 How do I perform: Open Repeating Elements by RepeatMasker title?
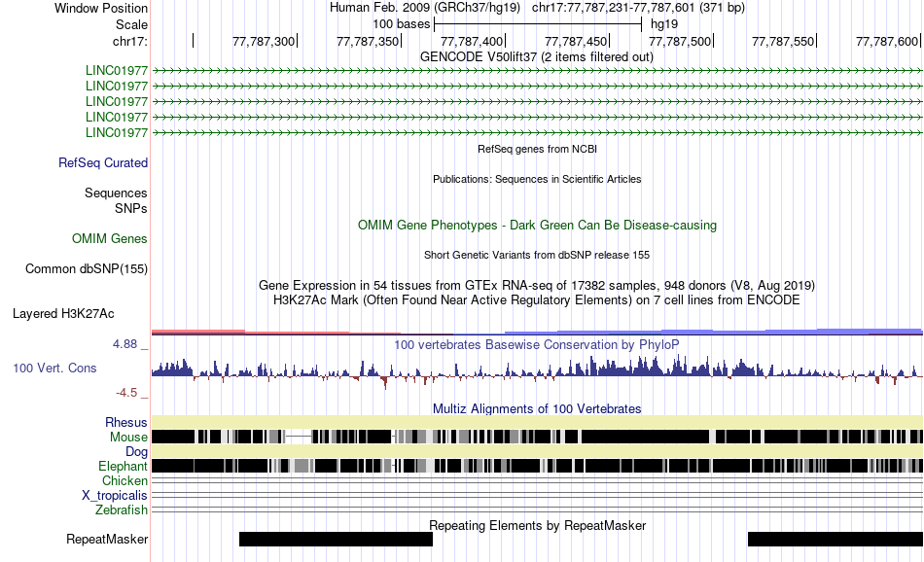pyautogui.click(x=537, y=525)
